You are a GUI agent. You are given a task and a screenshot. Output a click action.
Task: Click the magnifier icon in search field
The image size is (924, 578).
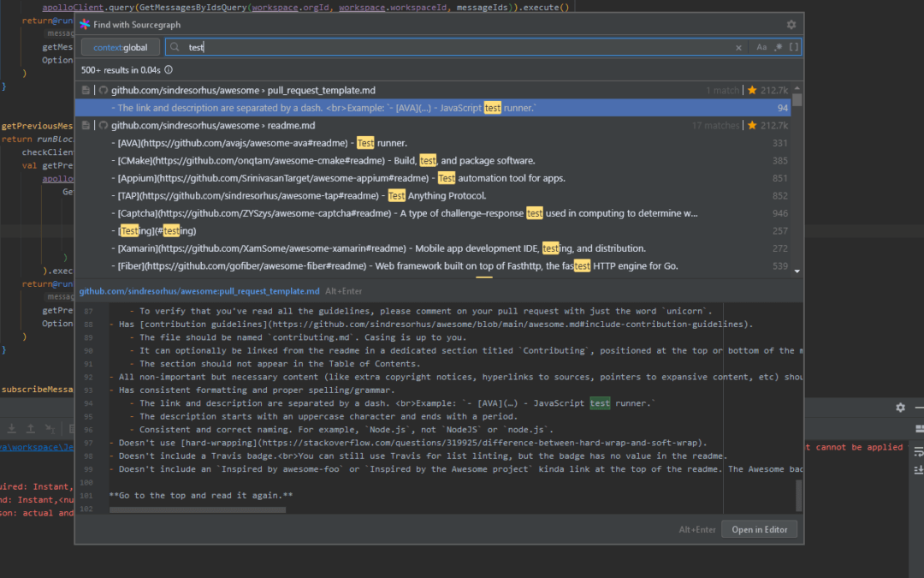pos(175,47)
